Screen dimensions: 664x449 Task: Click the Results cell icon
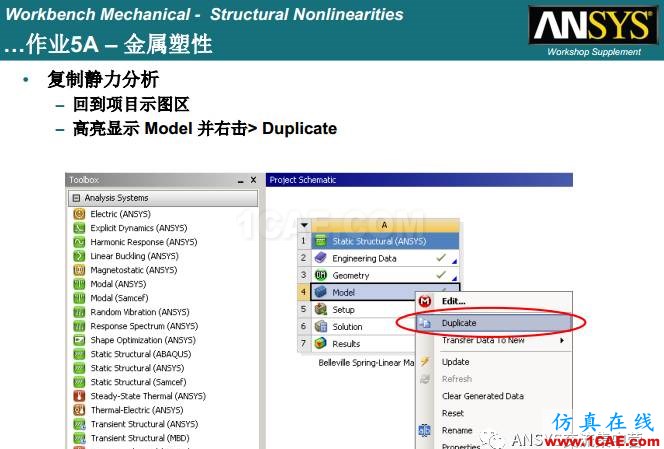coord(321,343)
